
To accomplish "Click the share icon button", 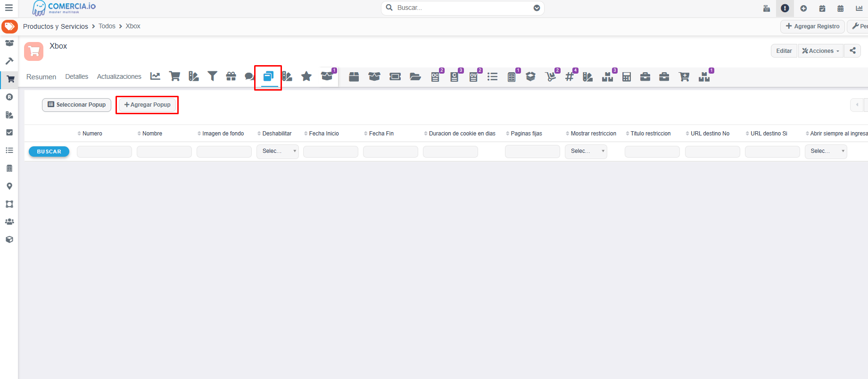I will pos(852,51).
